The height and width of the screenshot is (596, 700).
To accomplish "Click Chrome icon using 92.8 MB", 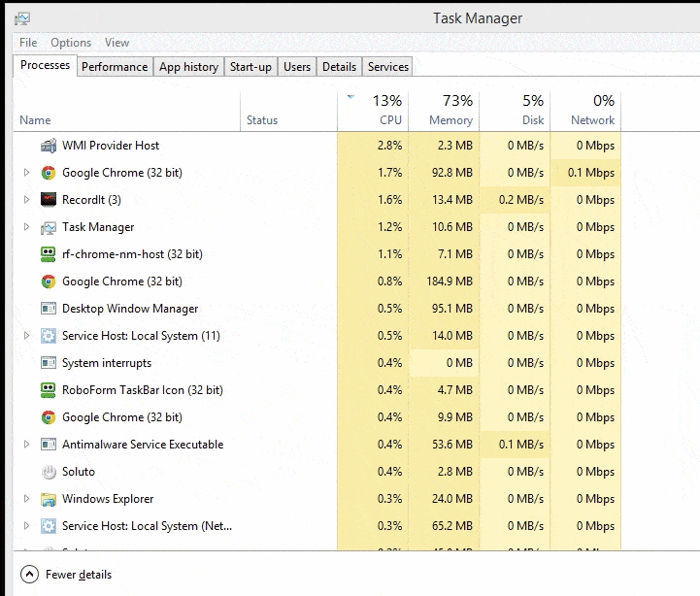I will [49, 173].
